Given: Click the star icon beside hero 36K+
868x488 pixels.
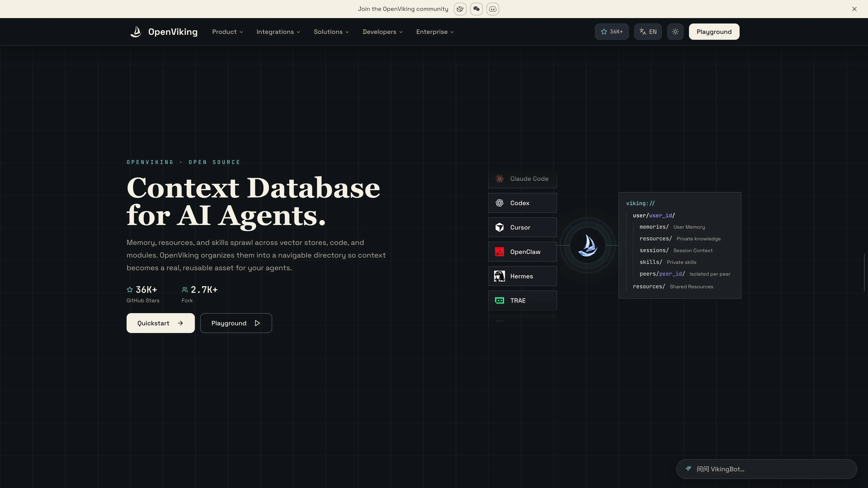Looking at the screenshot, I should click(130, 290).
